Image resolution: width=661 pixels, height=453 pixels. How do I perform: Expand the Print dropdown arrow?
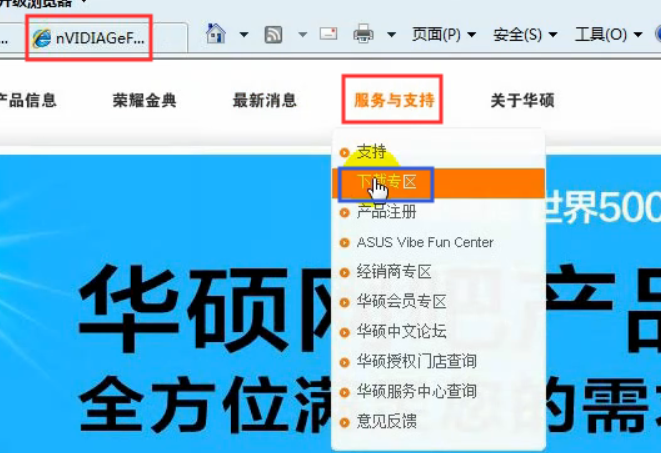391,35
